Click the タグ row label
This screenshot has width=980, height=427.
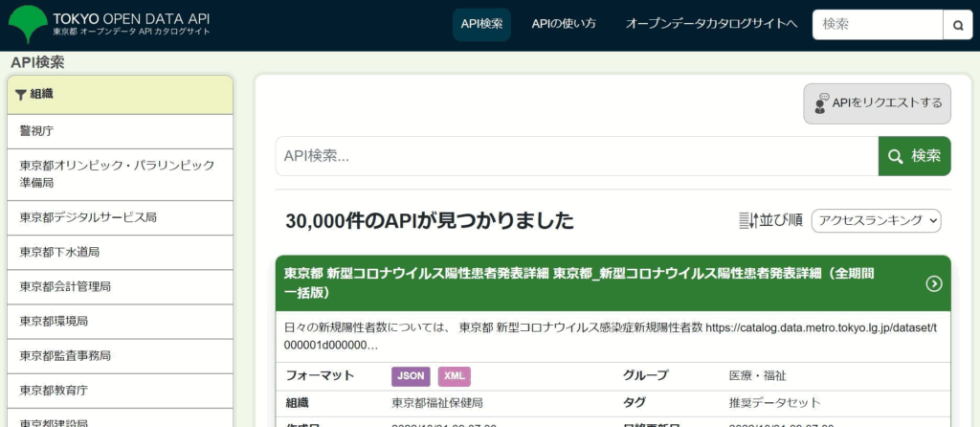pyautogui.click(x=635, y=403)
